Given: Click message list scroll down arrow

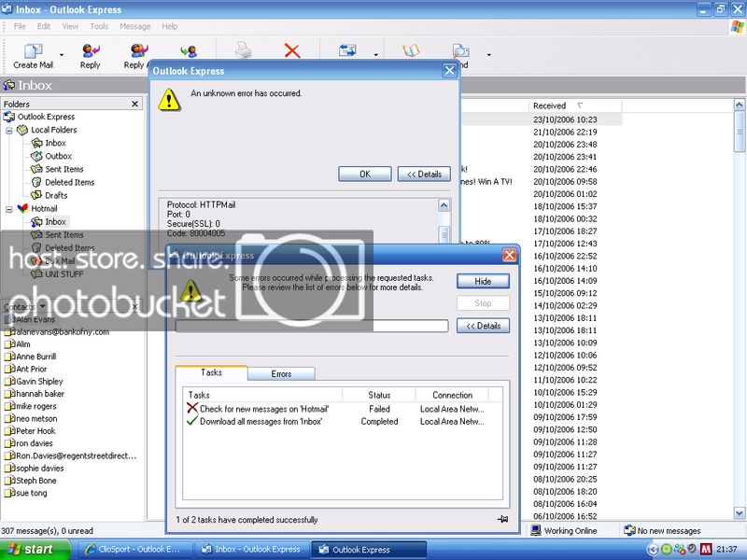Looking at the screenshot, I should [739, 512].
